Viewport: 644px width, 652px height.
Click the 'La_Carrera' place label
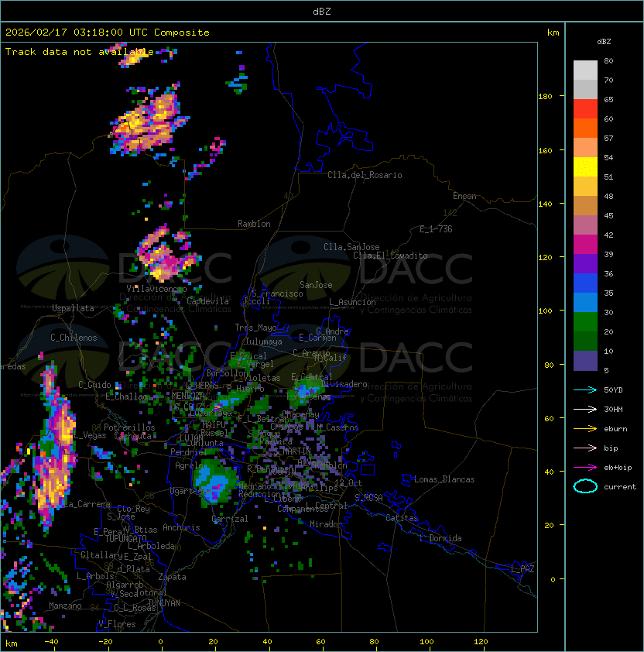pyautogui.click(x=88, y=504)
